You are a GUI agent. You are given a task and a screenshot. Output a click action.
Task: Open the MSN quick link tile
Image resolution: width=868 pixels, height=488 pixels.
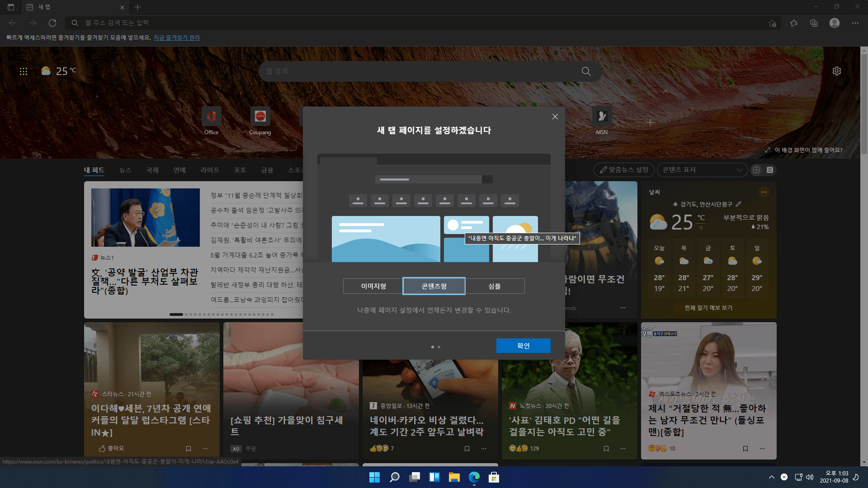coord(602,121)
